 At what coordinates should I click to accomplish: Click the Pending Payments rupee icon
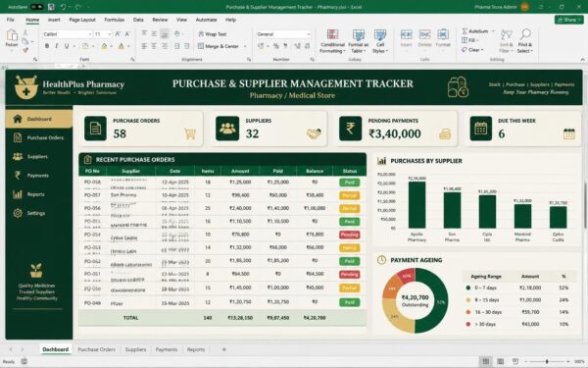pos(350,128)
